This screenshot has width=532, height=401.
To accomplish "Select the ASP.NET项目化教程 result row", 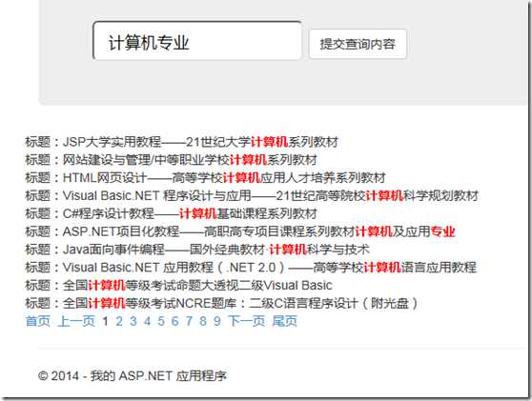I will tap(240, 231).
